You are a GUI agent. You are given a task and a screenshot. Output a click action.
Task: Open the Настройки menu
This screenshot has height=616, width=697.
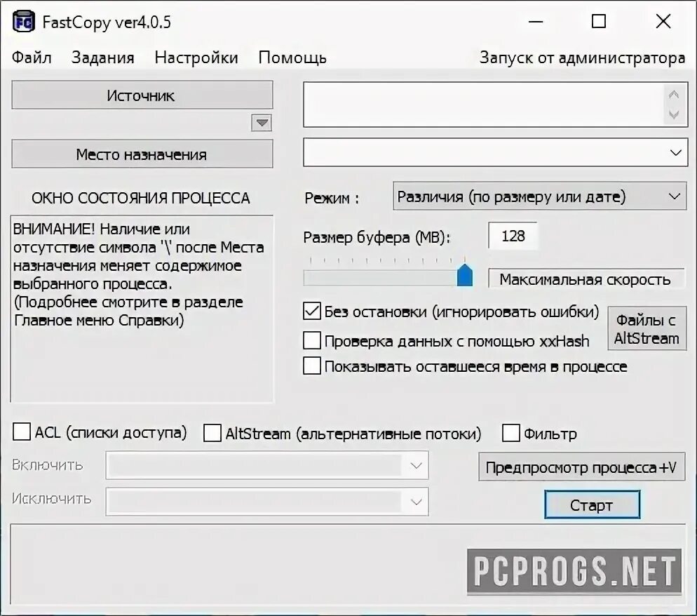click(x=196, y=58)
